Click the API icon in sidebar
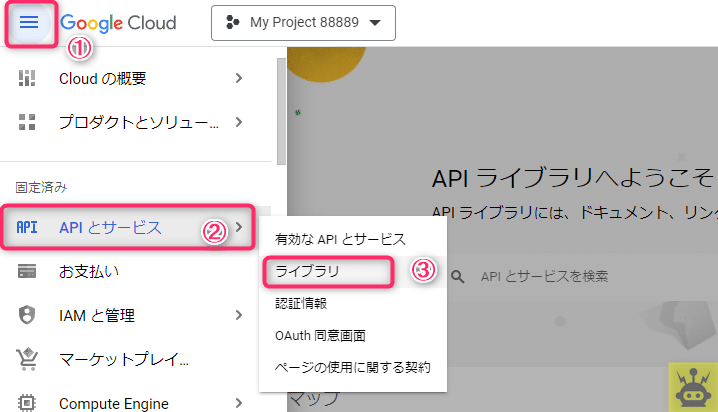Viewport: 718px width, 412px height. (27, 227)
